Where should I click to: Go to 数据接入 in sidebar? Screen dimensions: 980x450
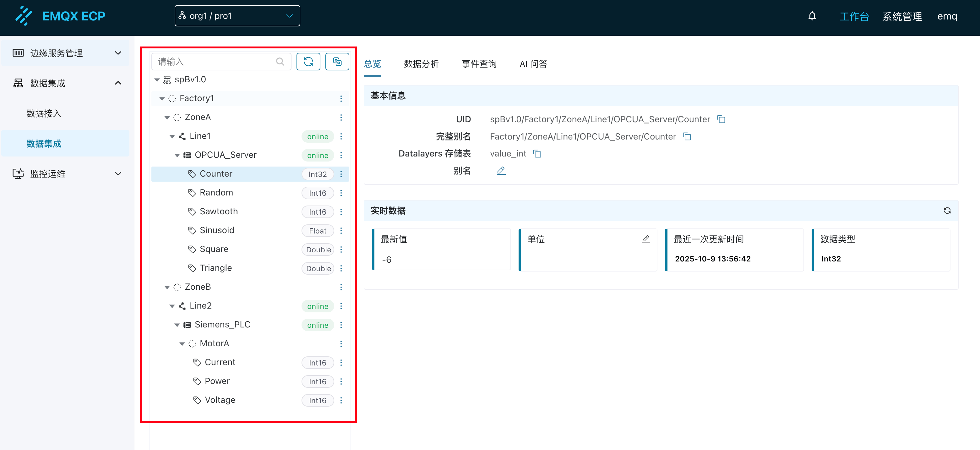44,113
